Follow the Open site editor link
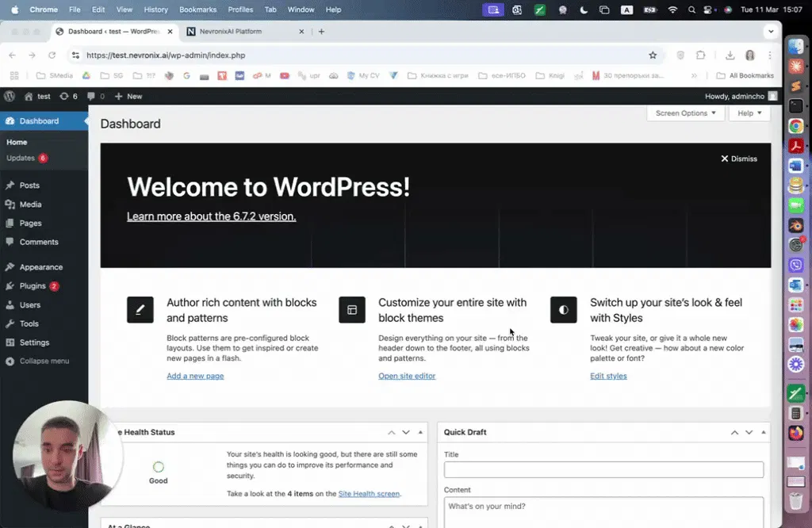 coord(407,377)
